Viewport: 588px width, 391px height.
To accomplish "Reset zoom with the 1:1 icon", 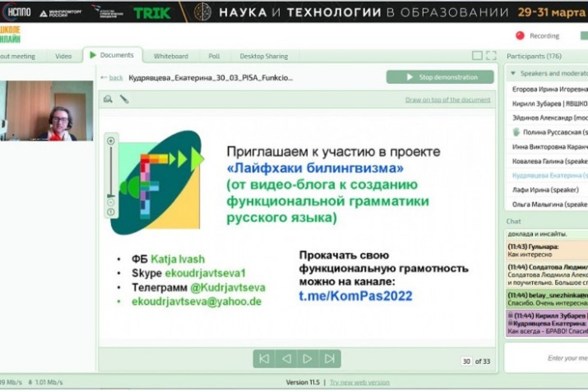I will (110, 212).
